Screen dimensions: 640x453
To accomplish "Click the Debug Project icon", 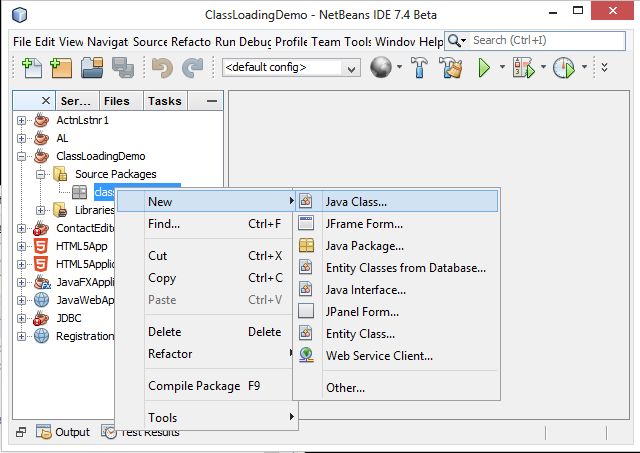I will point(524,67).
